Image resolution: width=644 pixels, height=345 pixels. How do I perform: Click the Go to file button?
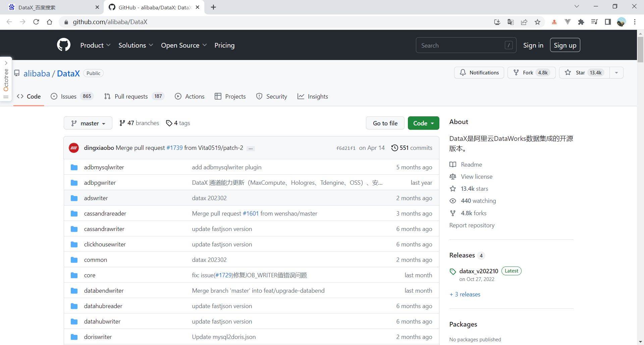(x=385, y=123)
